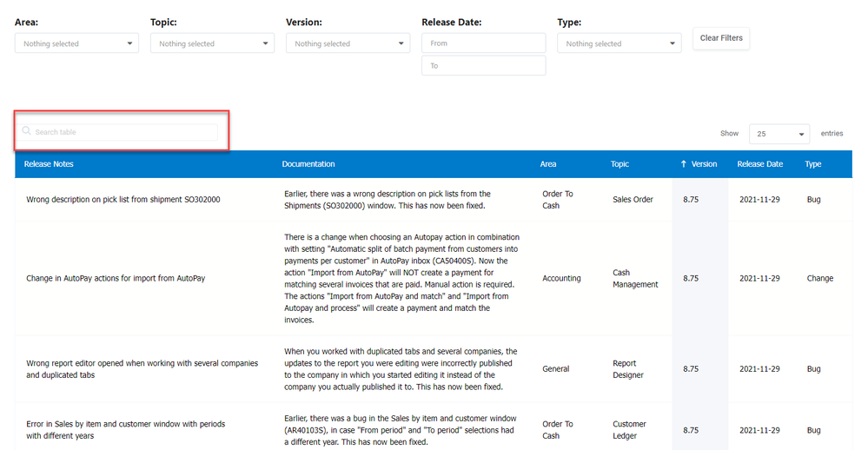The height and width of the screenshot is (450, 868).
Task: Click Bug type in Customer Ledger row
Action: click(x=813, y=430)
